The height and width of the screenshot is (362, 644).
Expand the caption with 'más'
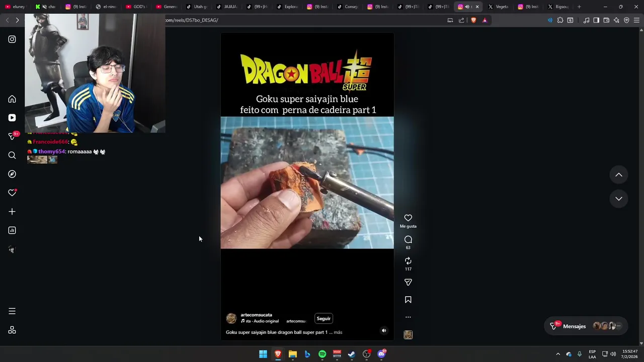click(x=338, y=332)
